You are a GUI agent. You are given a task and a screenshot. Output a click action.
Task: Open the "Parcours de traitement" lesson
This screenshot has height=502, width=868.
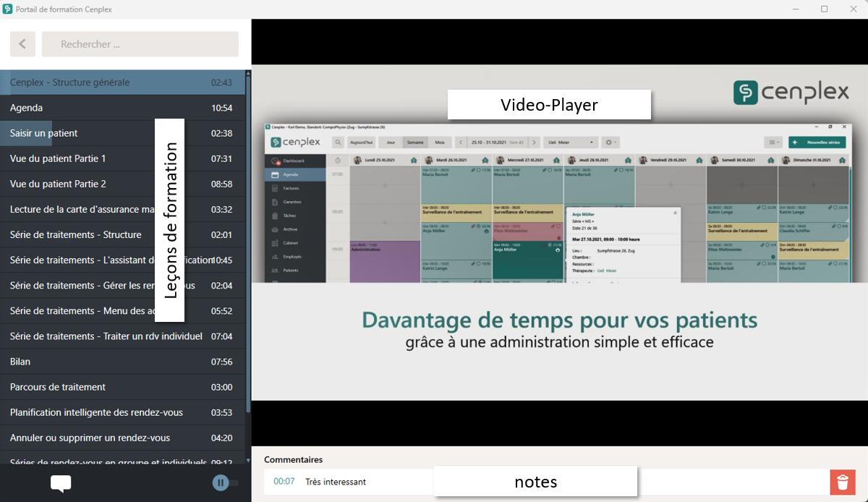122,387
